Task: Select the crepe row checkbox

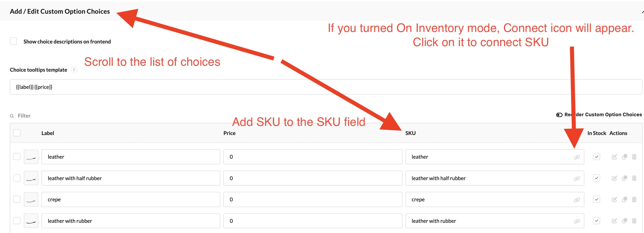Action: (17, 199)
